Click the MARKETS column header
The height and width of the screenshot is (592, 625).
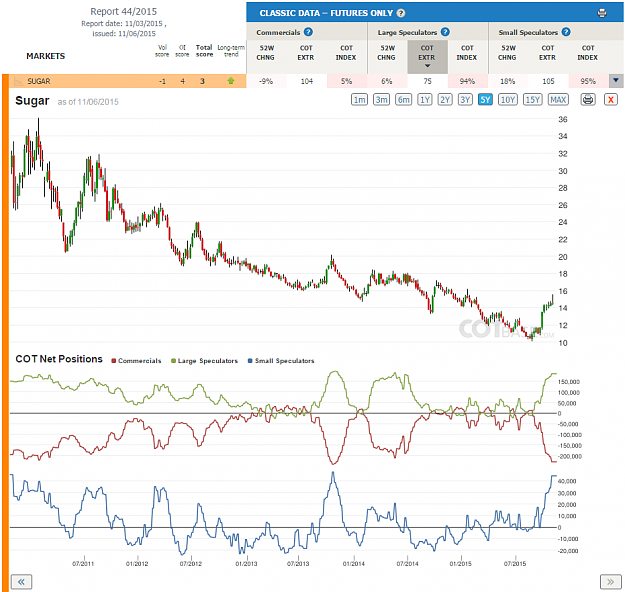coord(45,56)
